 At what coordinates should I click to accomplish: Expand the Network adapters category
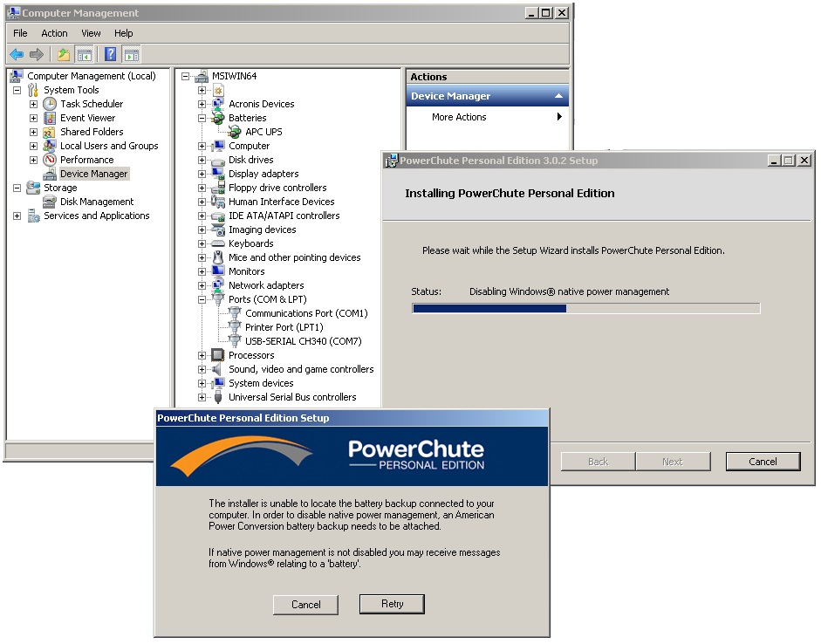[x=202, y=285]
